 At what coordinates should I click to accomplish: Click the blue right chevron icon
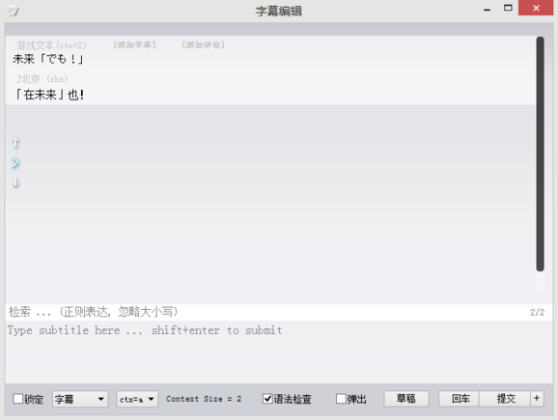pos(15,163)
